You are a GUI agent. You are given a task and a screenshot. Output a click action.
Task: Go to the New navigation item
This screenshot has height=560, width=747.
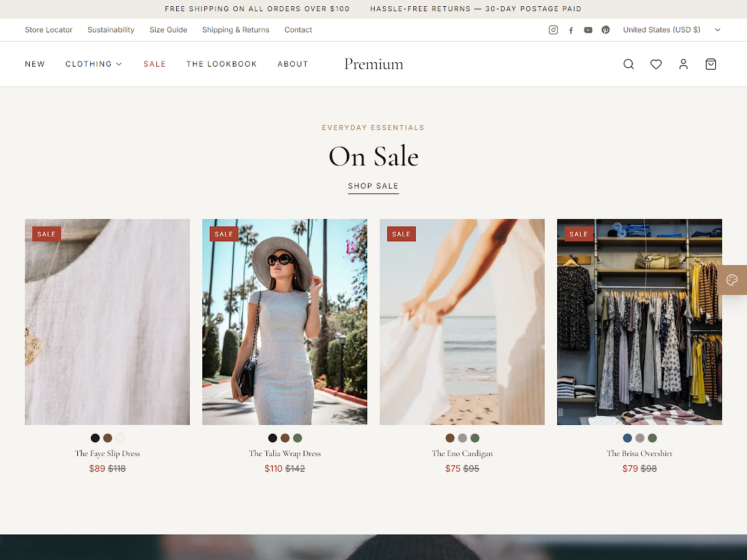coord(35,64)
